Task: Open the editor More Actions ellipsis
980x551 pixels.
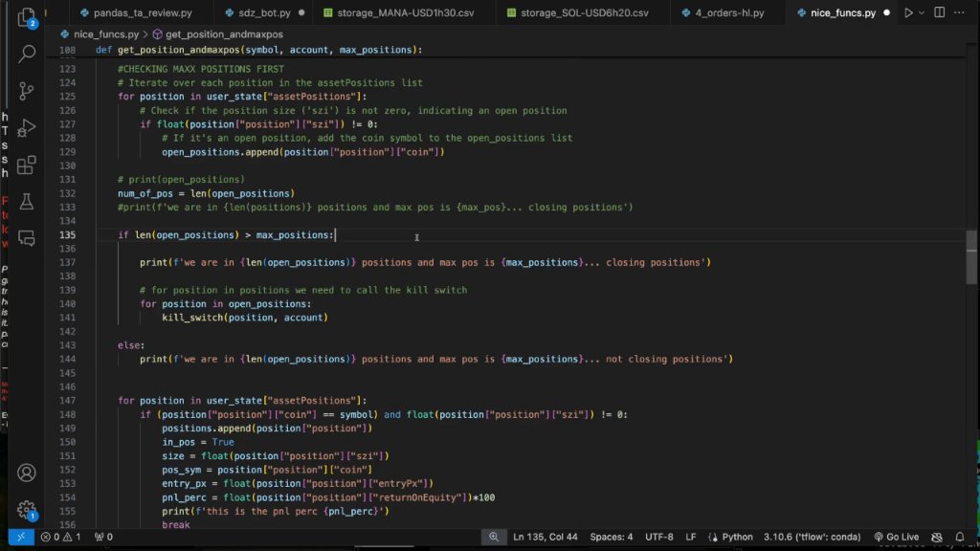Action: coord(959,12)
